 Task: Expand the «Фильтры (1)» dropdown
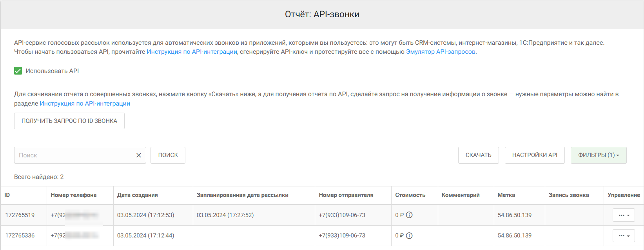(x=598, y=155)
